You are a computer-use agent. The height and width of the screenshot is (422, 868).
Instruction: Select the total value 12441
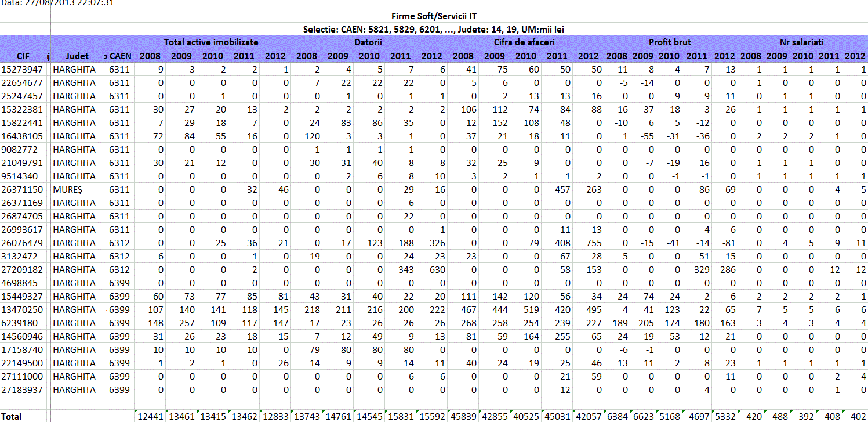tap(150, 416)
